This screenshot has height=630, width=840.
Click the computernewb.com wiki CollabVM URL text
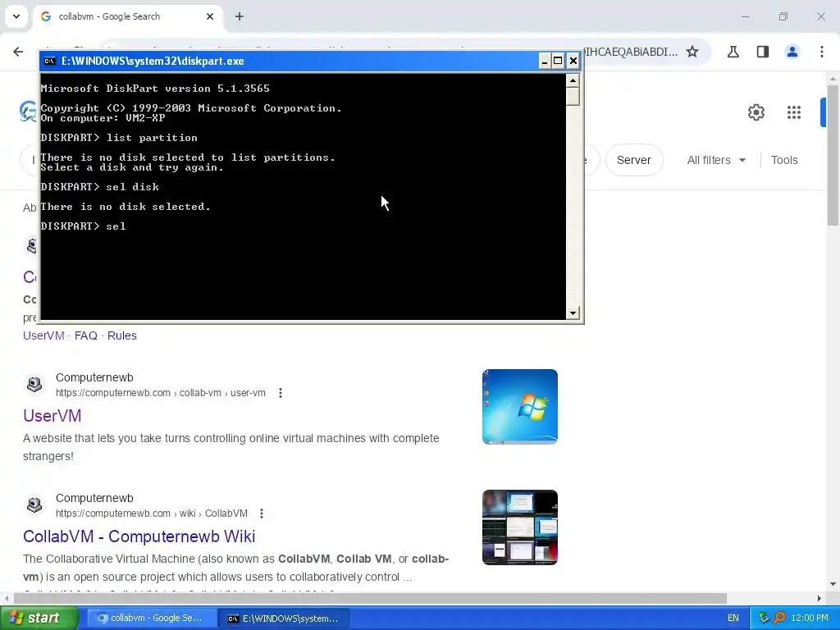(x=152, y=514)
